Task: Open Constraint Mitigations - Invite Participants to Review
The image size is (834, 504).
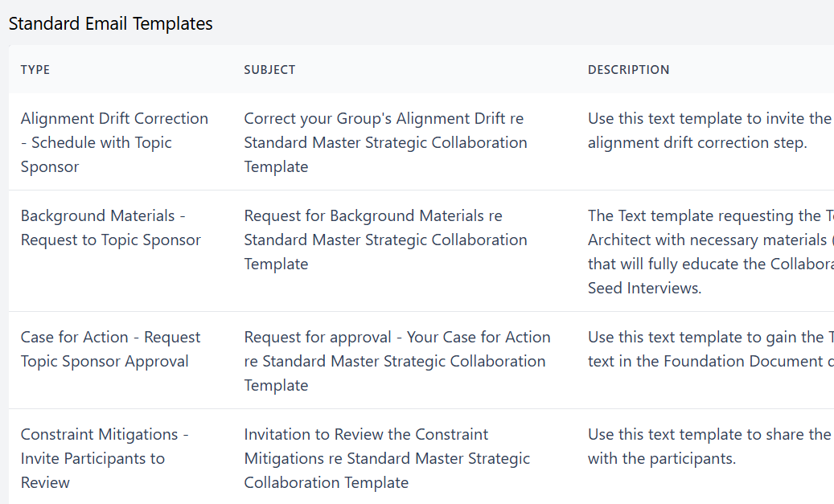Action: pyautogui.click(x=105, y=458)
